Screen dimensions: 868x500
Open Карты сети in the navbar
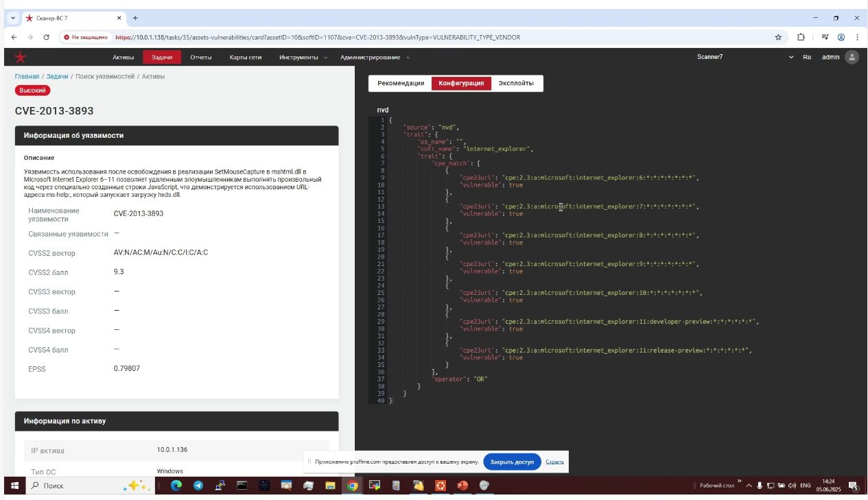coord(246,57)
